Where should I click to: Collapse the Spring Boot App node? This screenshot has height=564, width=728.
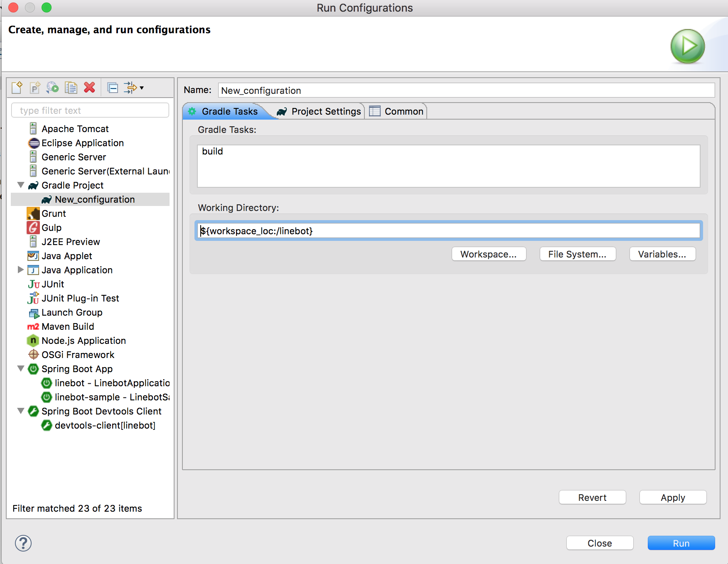coord(21,369)
